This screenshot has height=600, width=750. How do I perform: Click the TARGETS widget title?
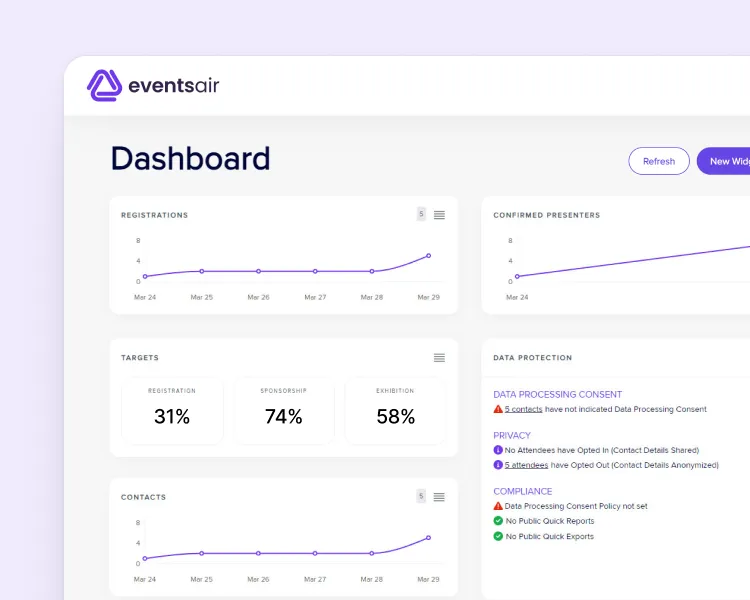point(140,357)
